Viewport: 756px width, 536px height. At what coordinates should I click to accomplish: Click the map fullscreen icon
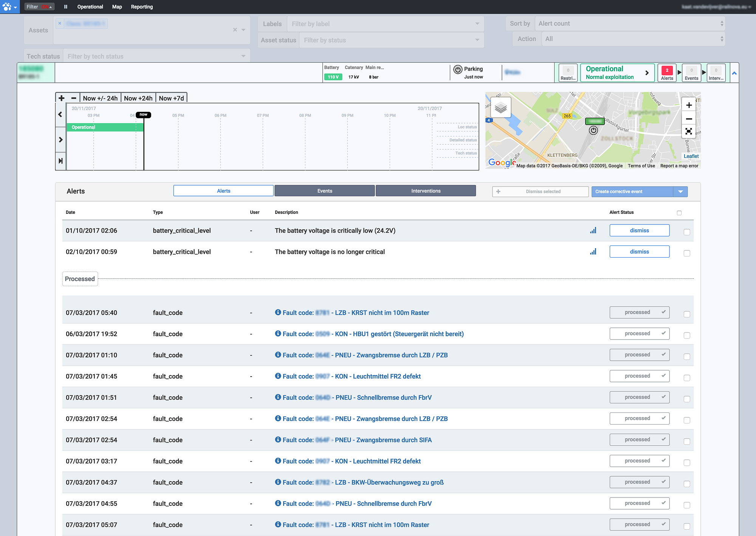(x=689, y=131)
